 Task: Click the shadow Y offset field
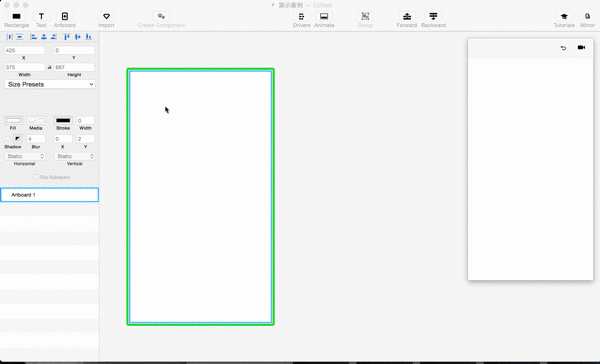pyautogui.click(x=85, y=139)
